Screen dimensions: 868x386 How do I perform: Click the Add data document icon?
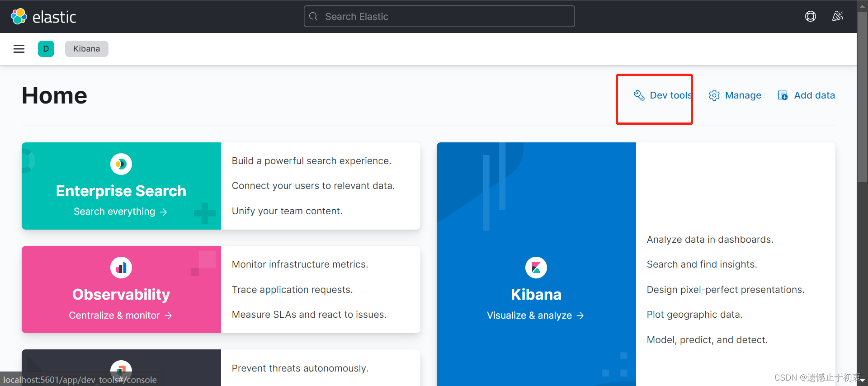click(783, 95)
